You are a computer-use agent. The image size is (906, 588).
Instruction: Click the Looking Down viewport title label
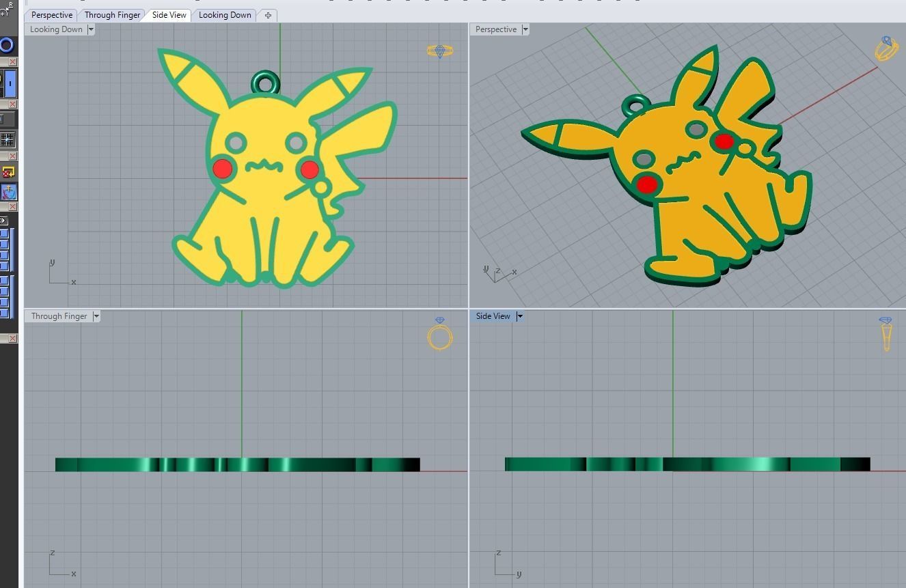coord(56,29)
